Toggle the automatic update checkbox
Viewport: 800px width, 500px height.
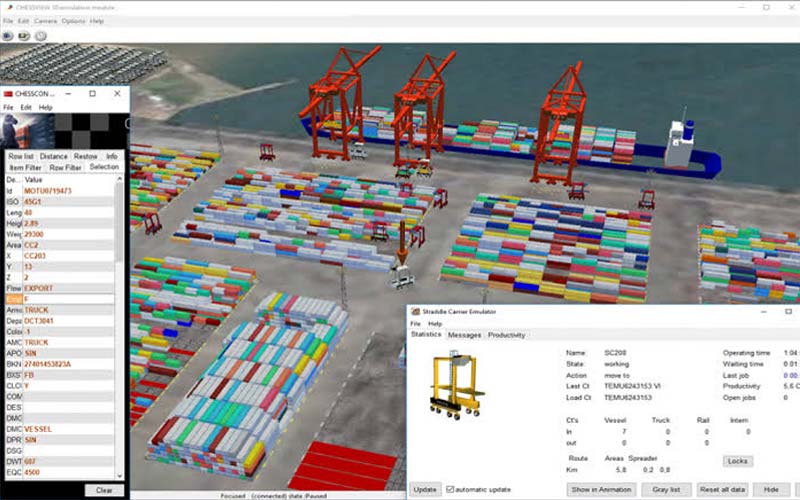tap(450, 489)
